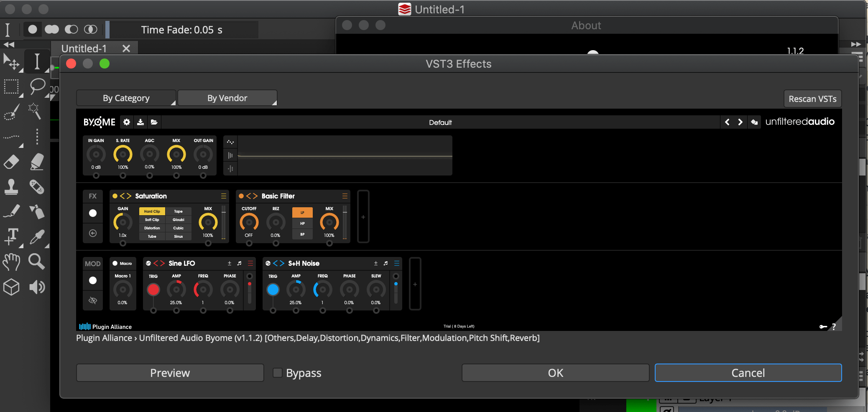
Task: Choose the Intersect selection mode icon
Action: click(90, 29)
